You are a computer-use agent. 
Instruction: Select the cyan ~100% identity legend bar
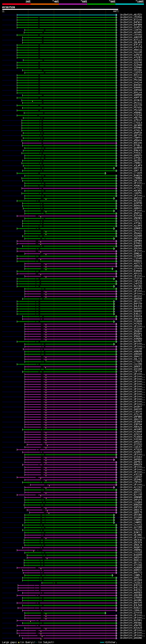130,4
